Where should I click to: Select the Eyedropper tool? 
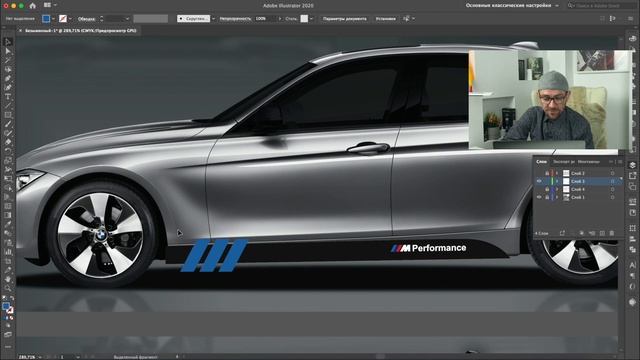(x=8, y=224)
